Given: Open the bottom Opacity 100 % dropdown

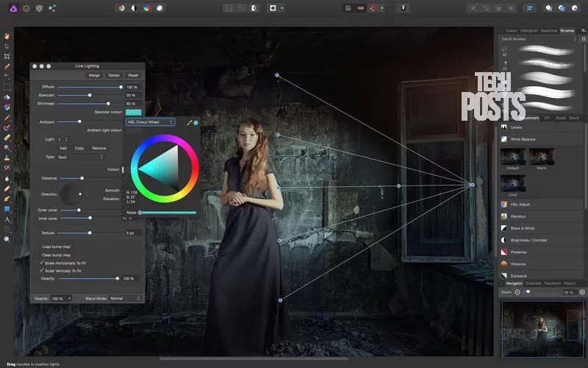Looking at the screenshot, I should coord(61,298).
